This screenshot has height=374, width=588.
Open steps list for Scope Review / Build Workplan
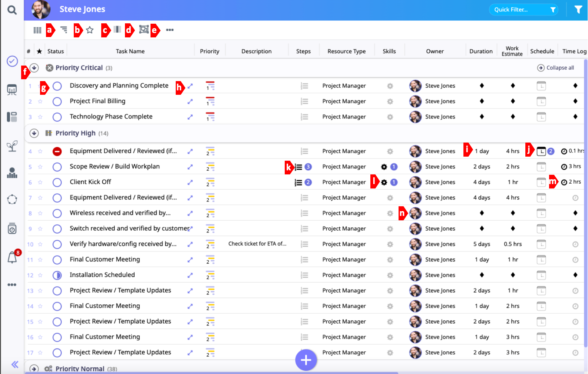298,167
